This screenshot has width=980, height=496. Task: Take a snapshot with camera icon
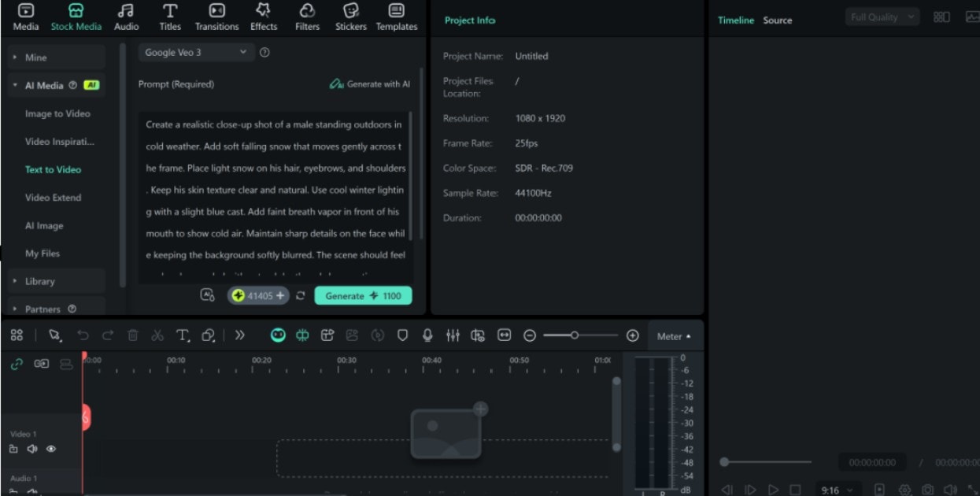(928, 490)
